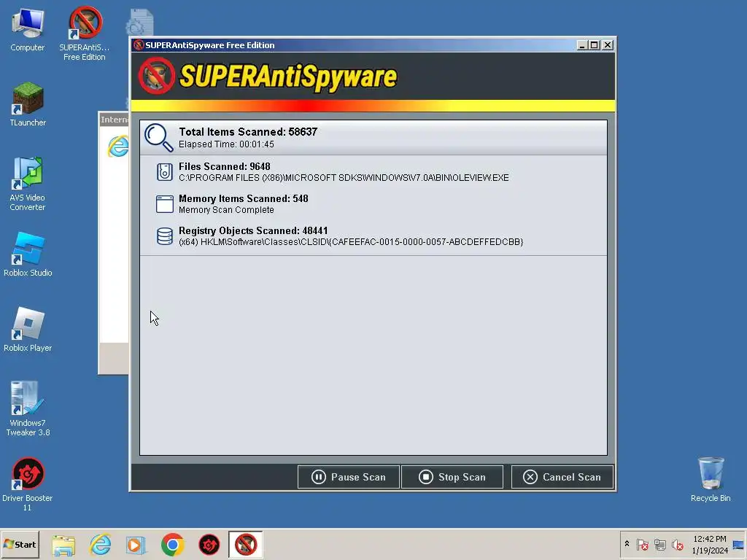Click the database icon beside Registry Objects Scanned
Image resolution: width=747 pixels, height=560 pixels.
pos(165,236)
